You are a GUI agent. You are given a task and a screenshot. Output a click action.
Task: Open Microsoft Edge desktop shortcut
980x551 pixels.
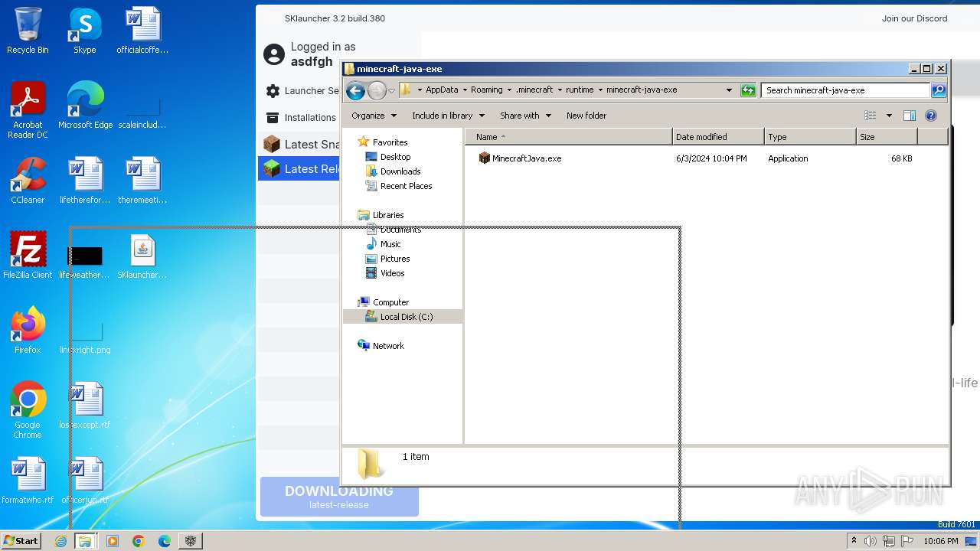coord(85,106)
